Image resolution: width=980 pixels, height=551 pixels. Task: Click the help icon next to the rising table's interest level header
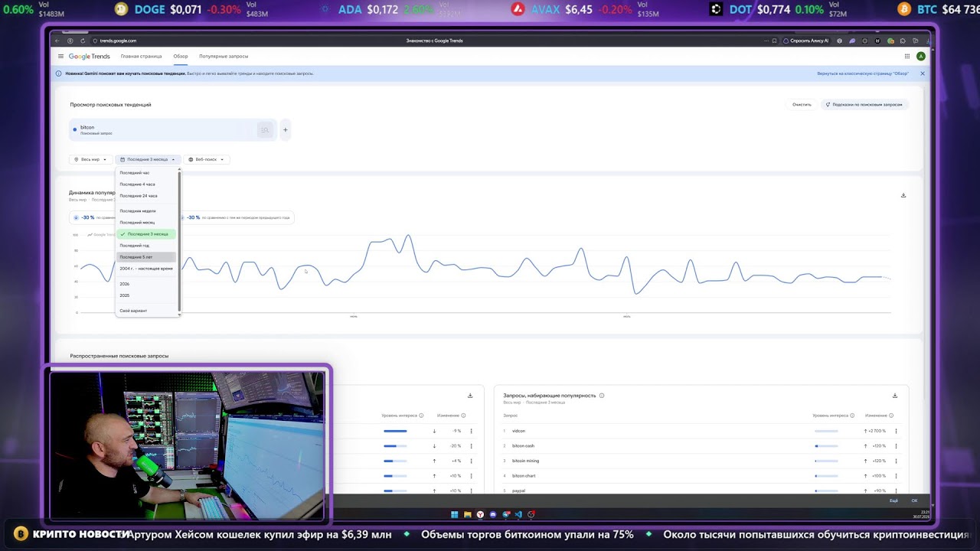point(853,416)
